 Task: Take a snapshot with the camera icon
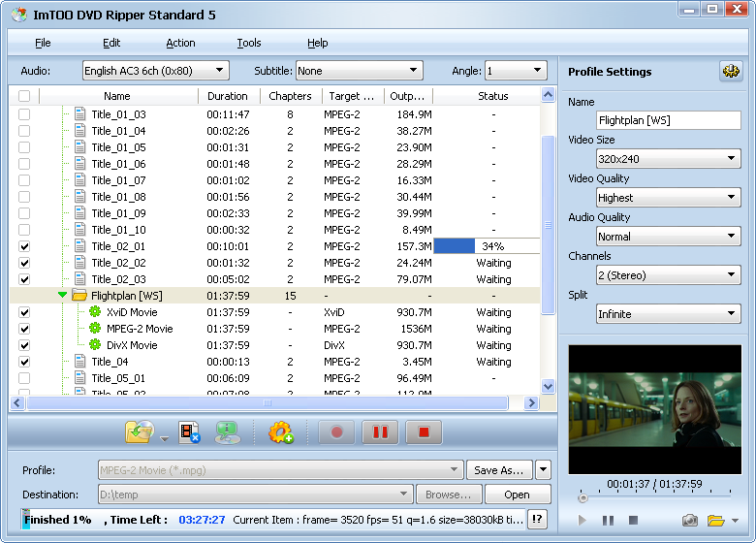click(x=690, y=521)
